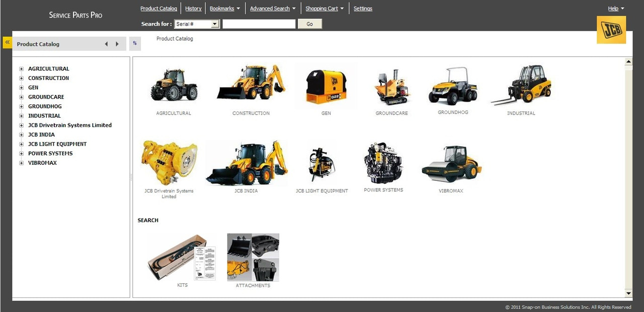Viewport: 644px width, 312px height.
Task: Select the GEN generator image
Action: pos(326,86)
